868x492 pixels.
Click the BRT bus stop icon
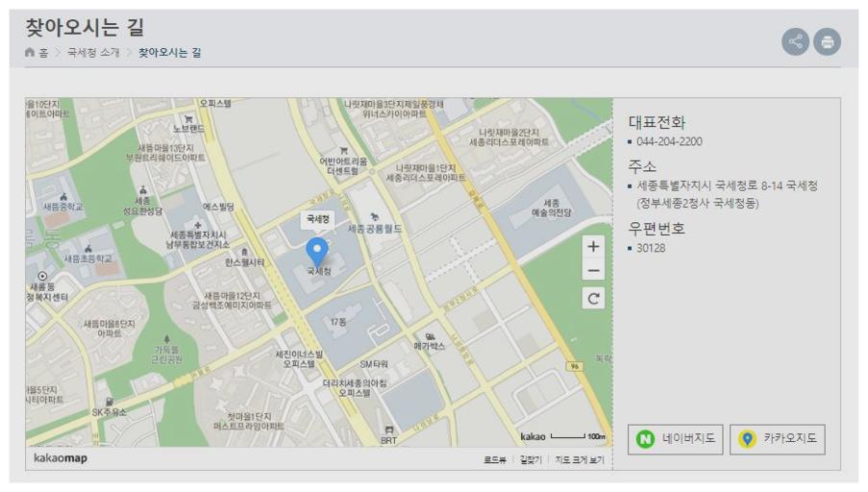point(389,430)
